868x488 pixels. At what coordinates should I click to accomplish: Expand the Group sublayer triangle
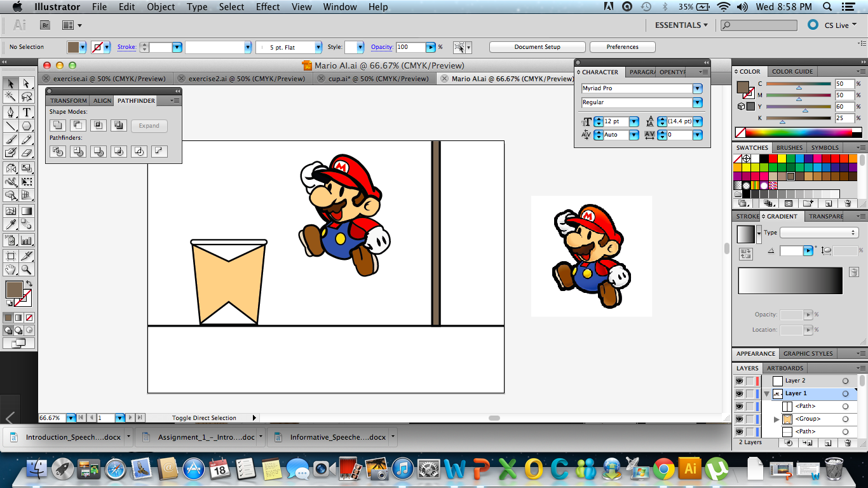point(776,419)
